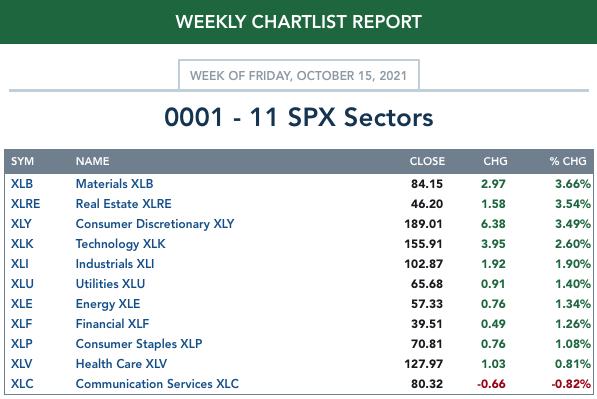Open Consumer Discretionary XLY link
Image resolution: width=597 pixels, height=399 pixels.
click(155, 224)
